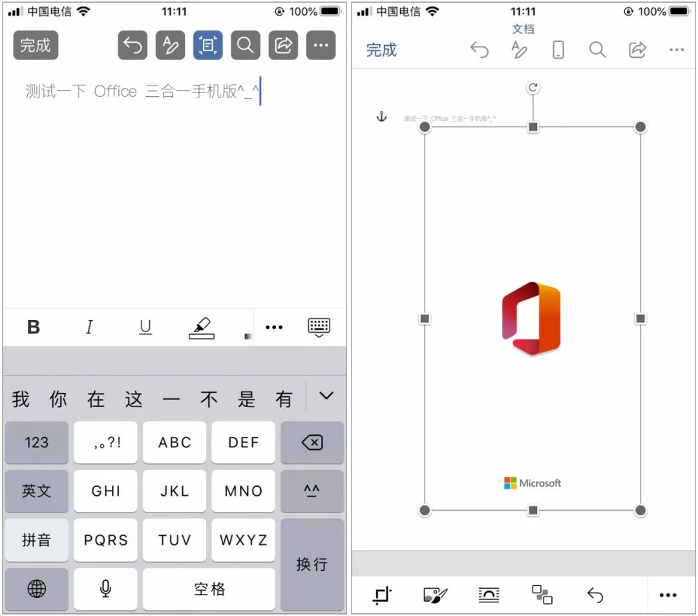
Task: Tap undo arrow in right top toolbar
Action: pos(480,50)
